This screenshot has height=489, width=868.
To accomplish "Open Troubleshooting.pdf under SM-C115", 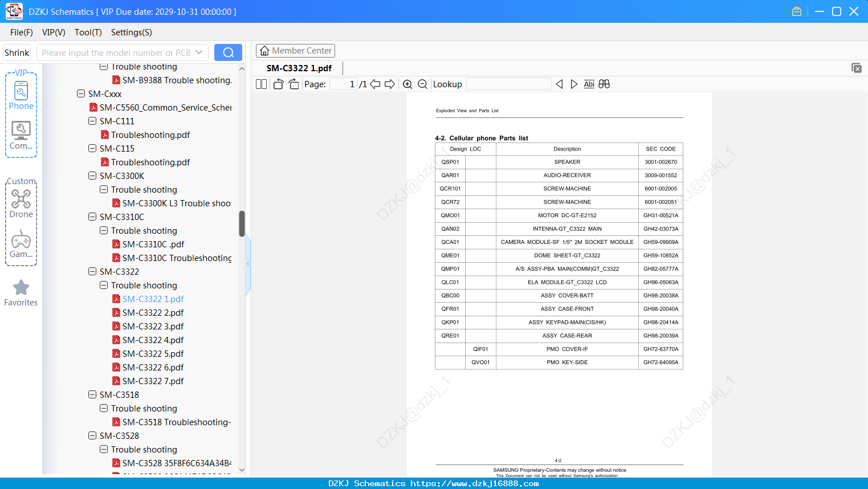I will [x=150, y=162].
